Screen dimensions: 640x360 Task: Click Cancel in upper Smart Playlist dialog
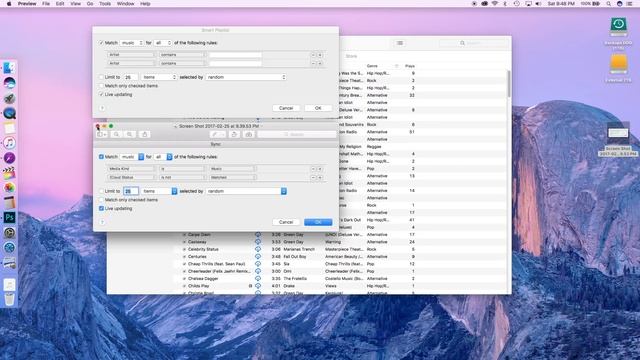(286, 108)
